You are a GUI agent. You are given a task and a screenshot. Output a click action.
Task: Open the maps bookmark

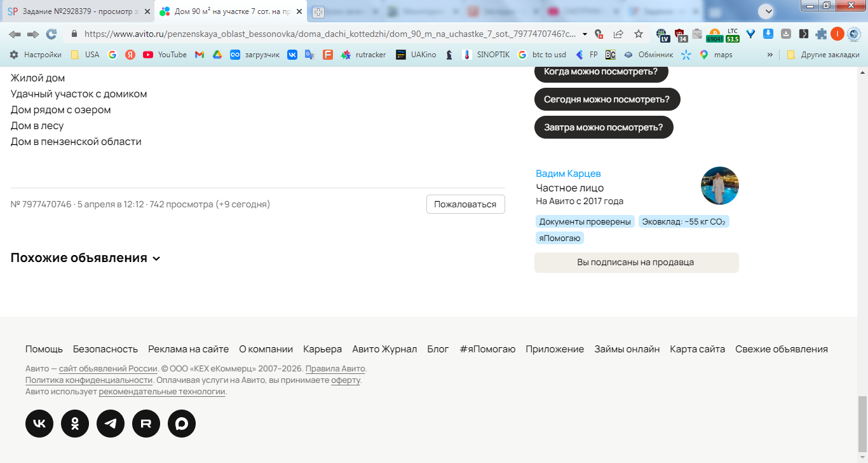(x=715, y=55)
